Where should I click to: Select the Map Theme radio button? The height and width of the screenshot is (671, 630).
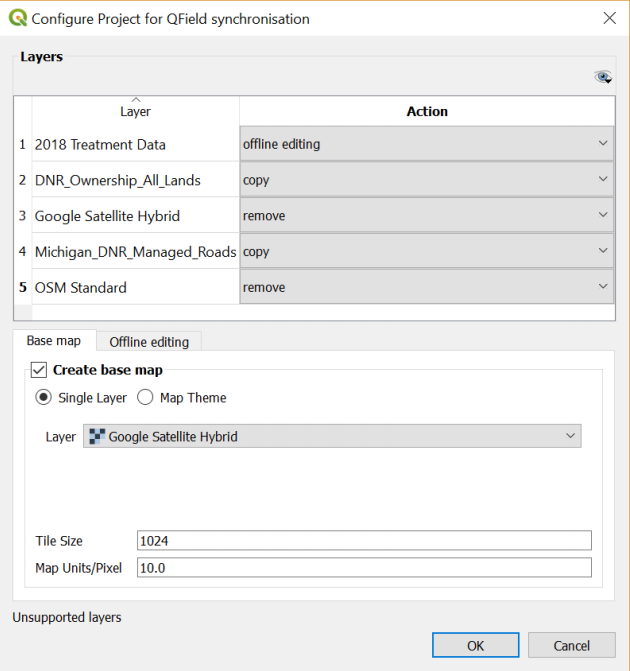click(x=145, y=397)
